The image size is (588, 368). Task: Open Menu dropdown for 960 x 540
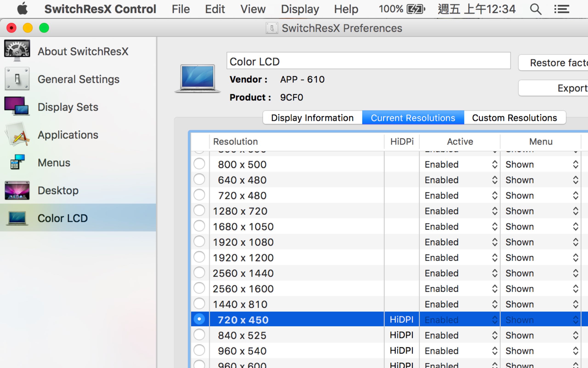[x=541, y=351]
